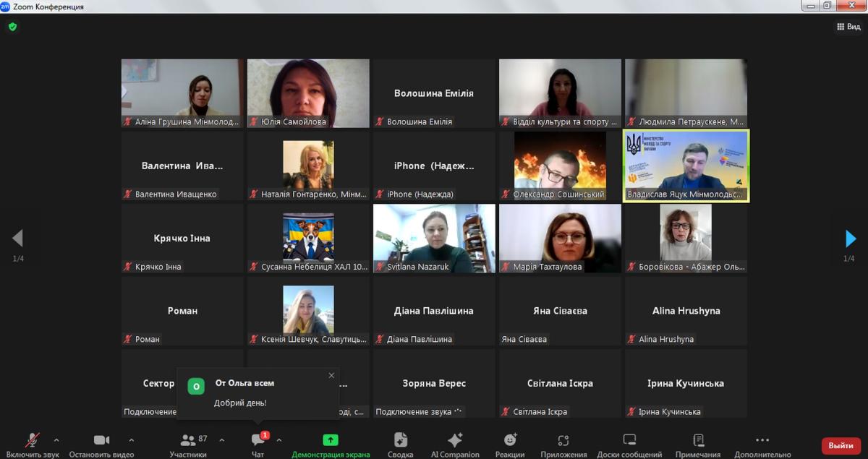Select Зоряна Верес participant tile
The image size is (868, 459).
point(434,383)
